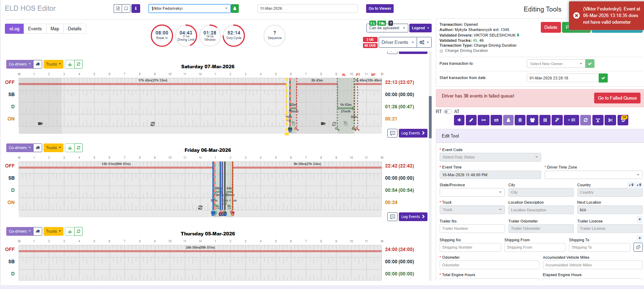This screenshot has height=289, width=644.
Task: Open Log Events for Friday 06-Mar-2026
Action: (x=413, y=217)
